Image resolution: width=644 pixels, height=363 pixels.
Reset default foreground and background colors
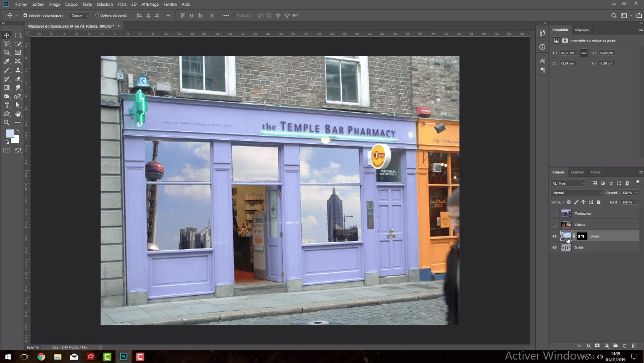(x=7, y=142)
